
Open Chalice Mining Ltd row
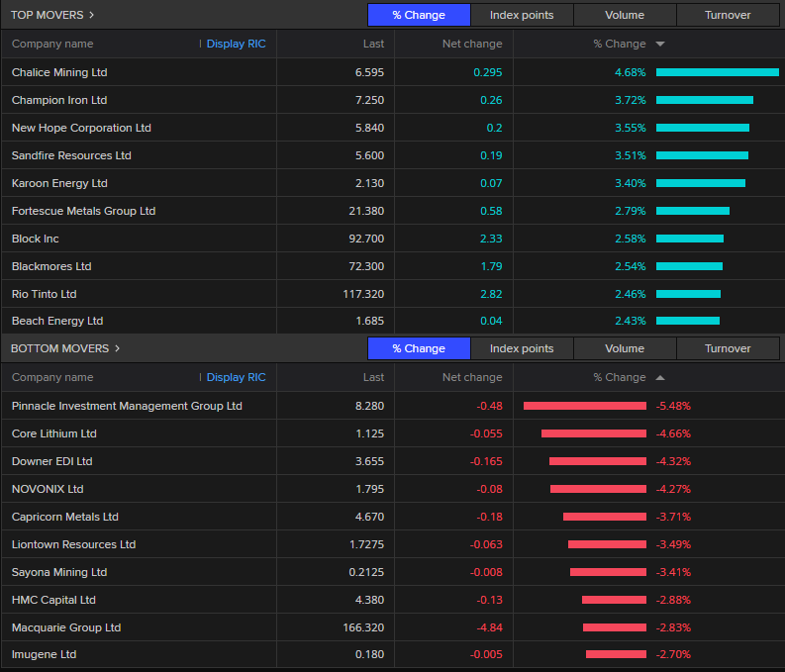point(392,72)
